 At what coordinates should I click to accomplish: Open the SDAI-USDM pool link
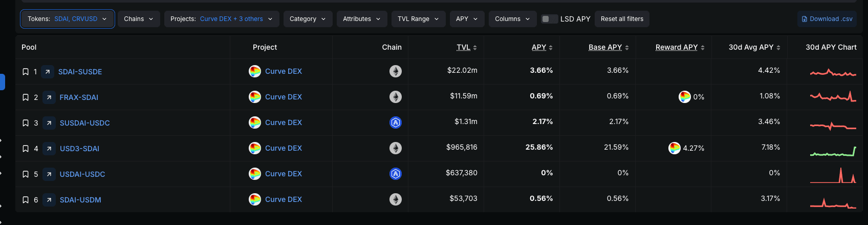[x=80, y=200]
